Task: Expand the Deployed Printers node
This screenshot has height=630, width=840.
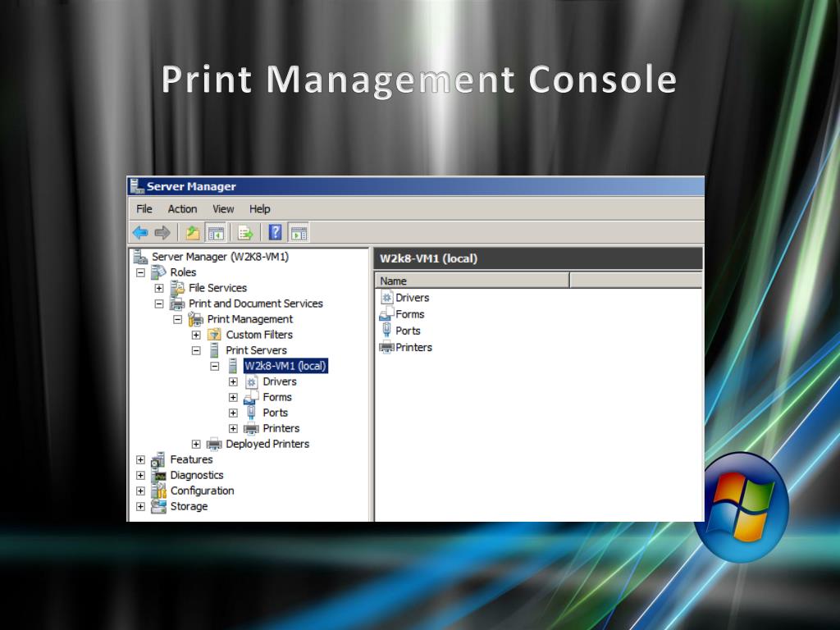Action: tap(196, 444)
